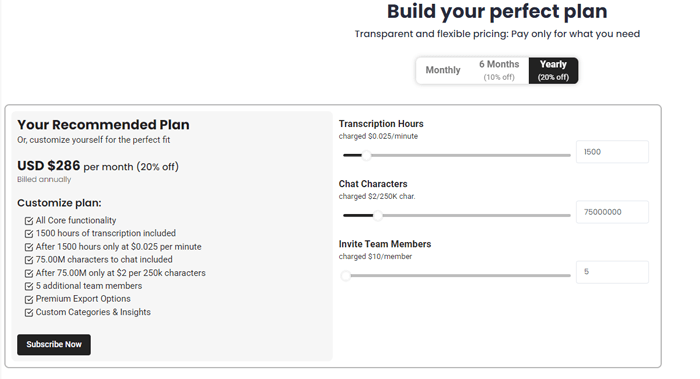Select the 6 Months (10% off) billing option

tap(499, 70)
